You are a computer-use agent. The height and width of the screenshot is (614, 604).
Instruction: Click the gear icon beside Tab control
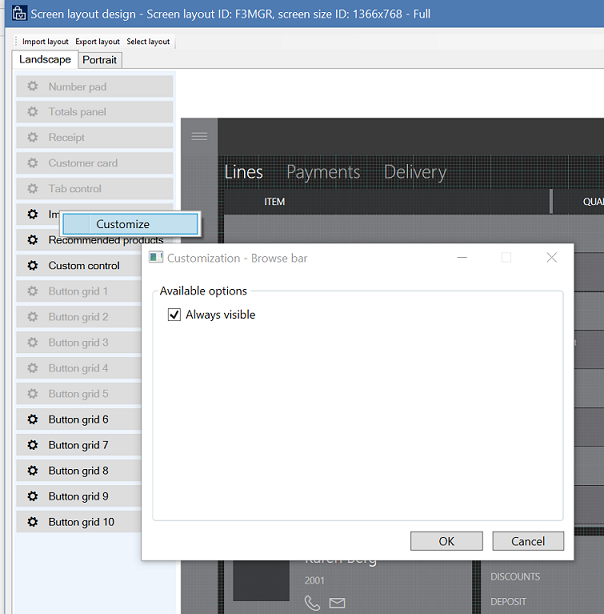33,188
